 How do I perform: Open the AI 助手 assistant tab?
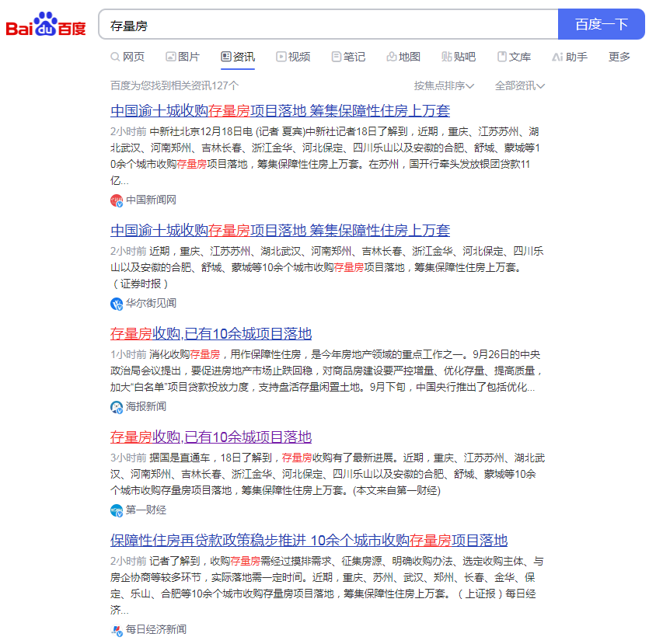click(x=570, y=57)
